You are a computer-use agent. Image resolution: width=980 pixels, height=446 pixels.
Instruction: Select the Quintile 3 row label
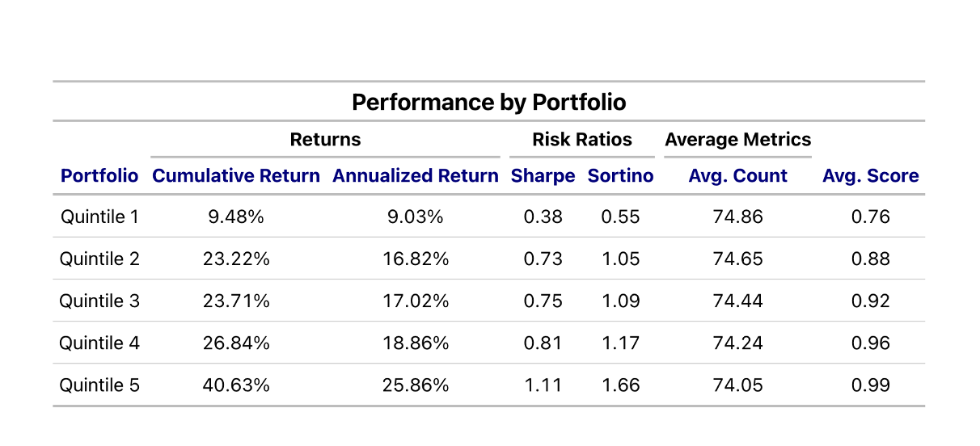coord(99,301)
